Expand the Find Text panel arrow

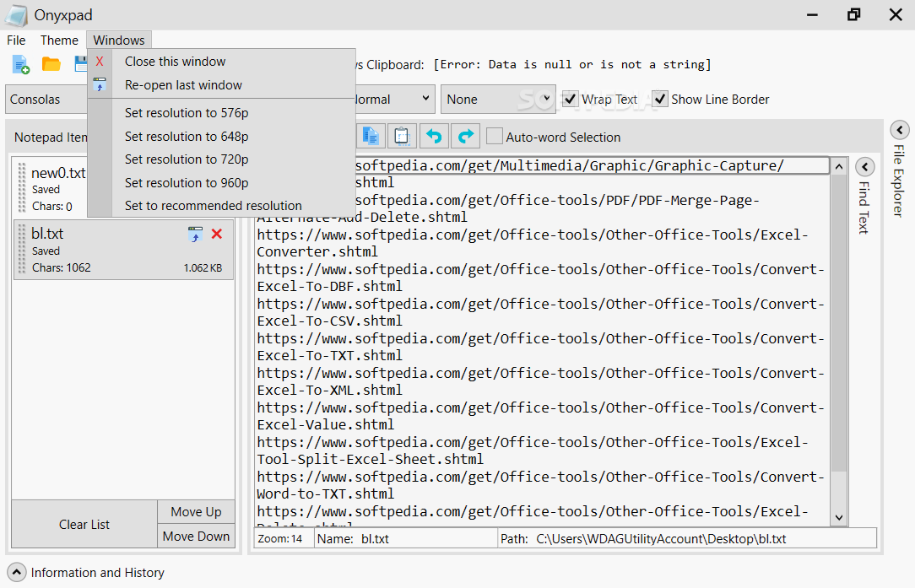pos(865,167)
